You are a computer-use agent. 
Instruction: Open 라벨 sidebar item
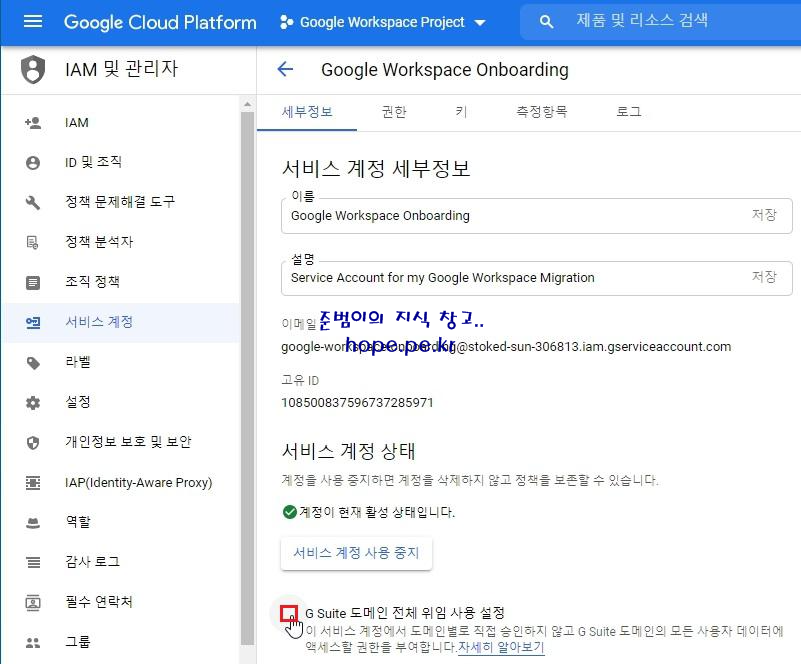point(122,363)
